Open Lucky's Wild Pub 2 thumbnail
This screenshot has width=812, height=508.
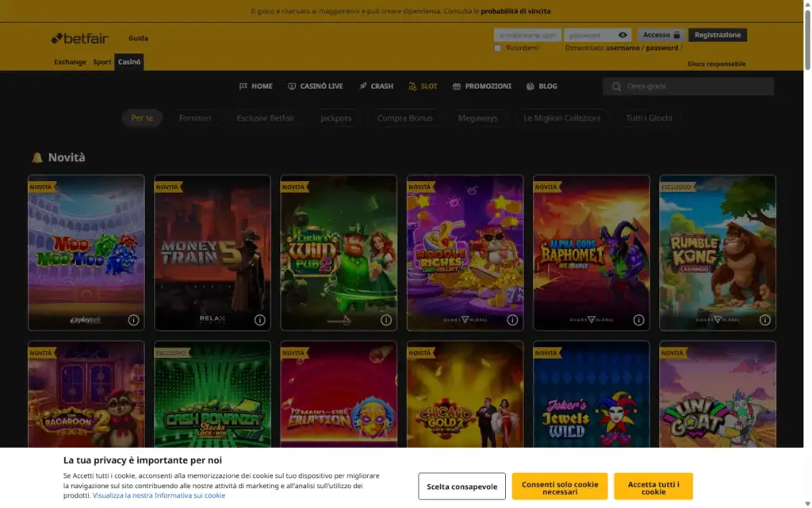(x=339, y=252)
